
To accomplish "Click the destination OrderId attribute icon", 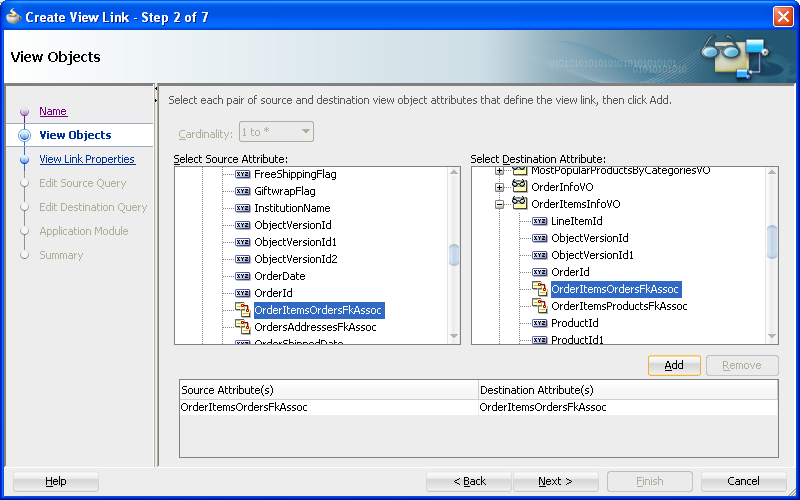I will click(539, 272).
